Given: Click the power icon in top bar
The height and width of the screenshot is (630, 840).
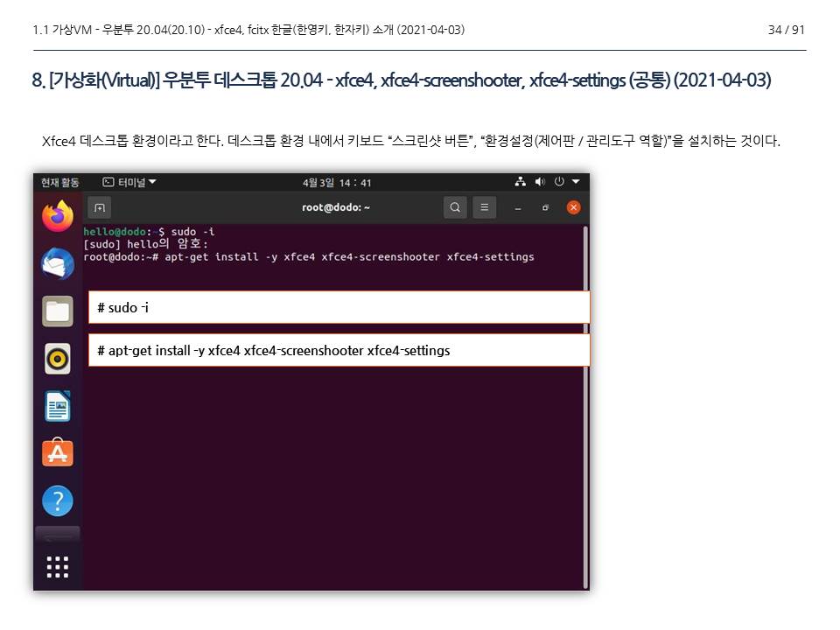Looking at the screenshot, I should pyautogui.click(x=559, y=182).
